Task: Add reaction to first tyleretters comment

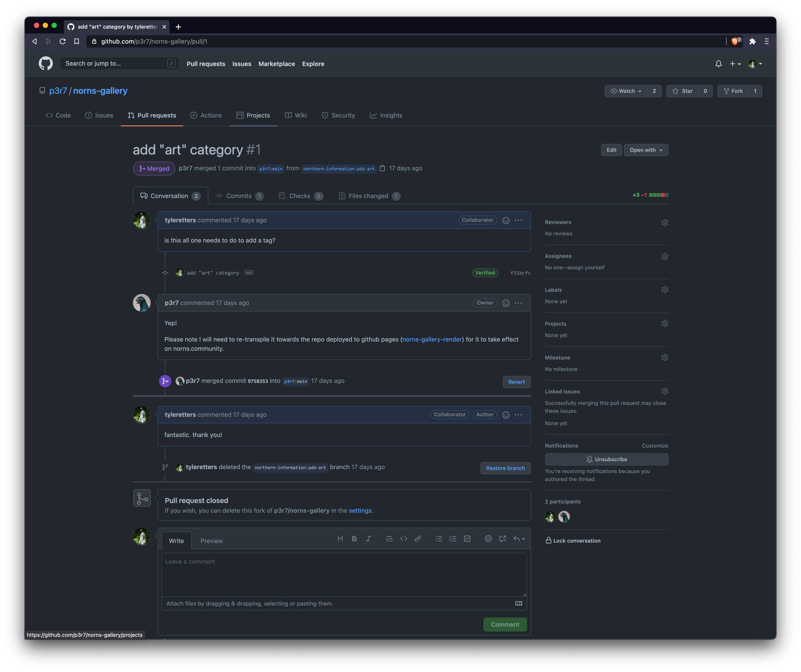Action: [x=506, y=220]
